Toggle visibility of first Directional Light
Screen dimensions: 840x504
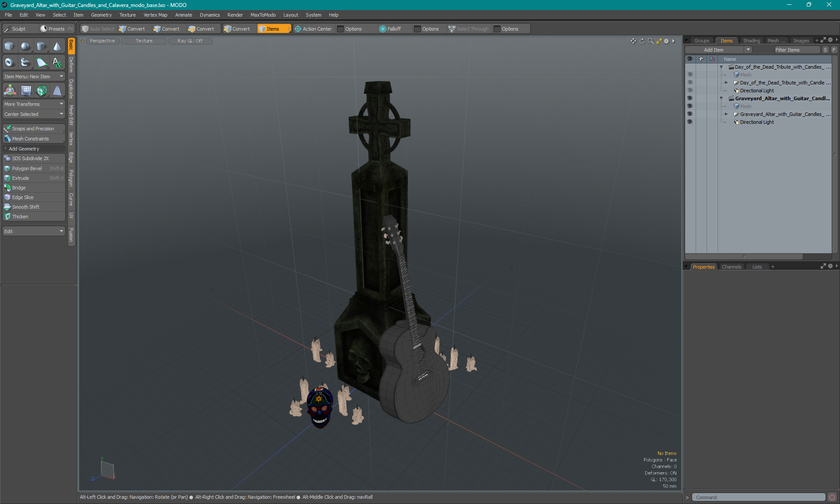pyautogui.click(x=690, y=91)
